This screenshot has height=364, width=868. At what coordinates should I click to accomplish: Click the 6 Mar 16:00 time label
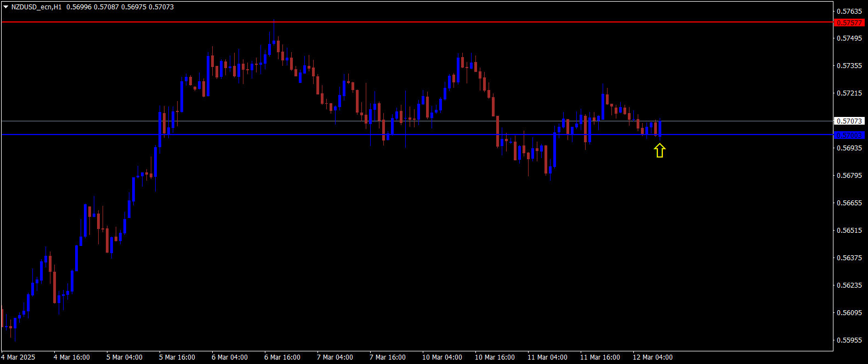[x=282, y=357]
